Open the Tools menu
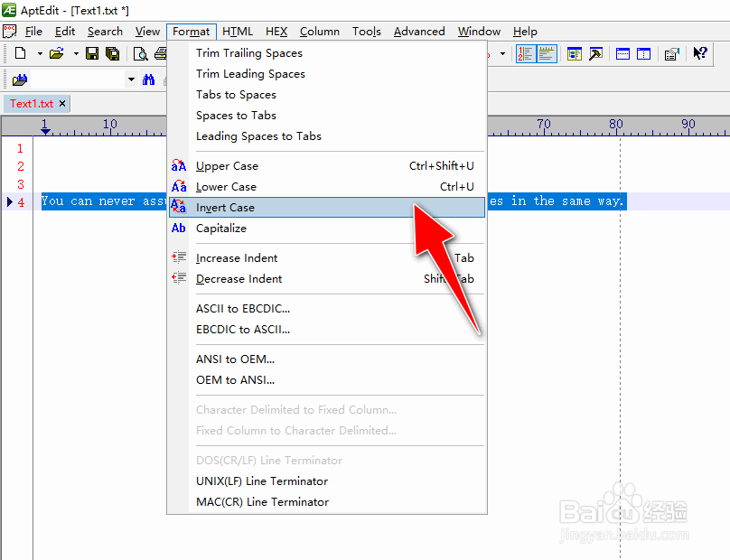 pyautogui.click(x=367, y=32)
